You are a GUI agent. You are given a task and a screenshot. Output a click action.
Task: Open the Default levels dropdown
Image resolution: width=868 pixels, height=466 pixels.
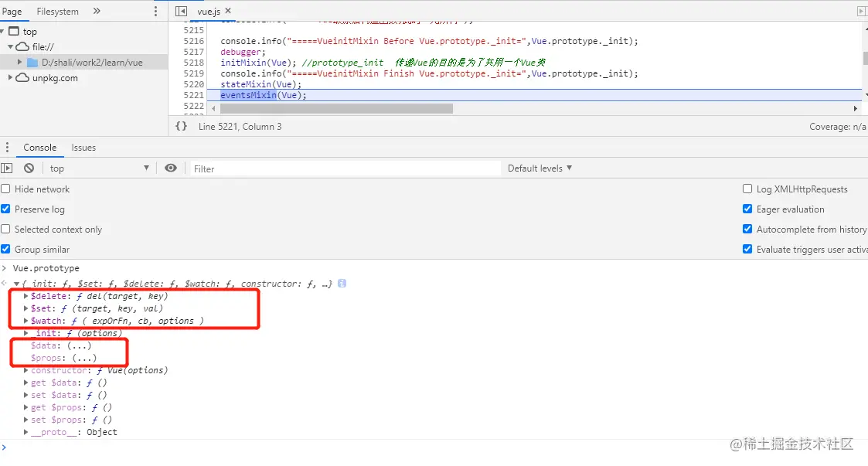[540, 168]
